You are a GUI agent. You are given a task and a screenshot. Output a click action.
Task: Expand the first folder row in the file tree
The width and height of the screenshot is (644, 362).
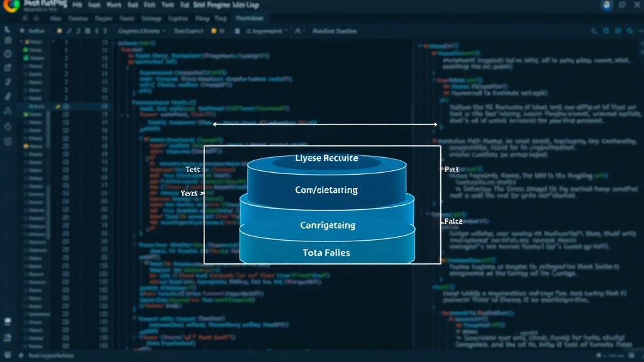coord(21,41)
